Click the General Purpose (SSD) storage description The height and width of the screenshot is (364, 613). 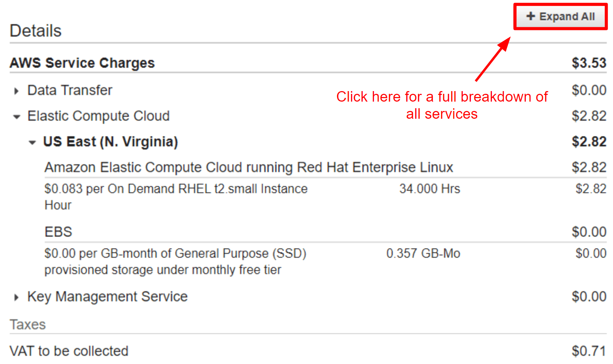tap(176, 262)
